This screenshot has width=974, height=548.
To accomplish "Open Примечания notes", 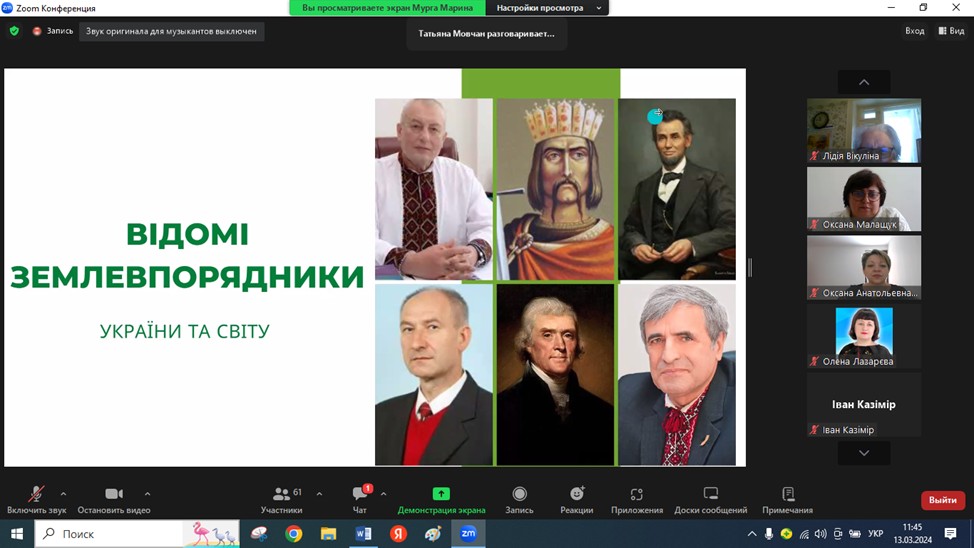I will (788, 500).
